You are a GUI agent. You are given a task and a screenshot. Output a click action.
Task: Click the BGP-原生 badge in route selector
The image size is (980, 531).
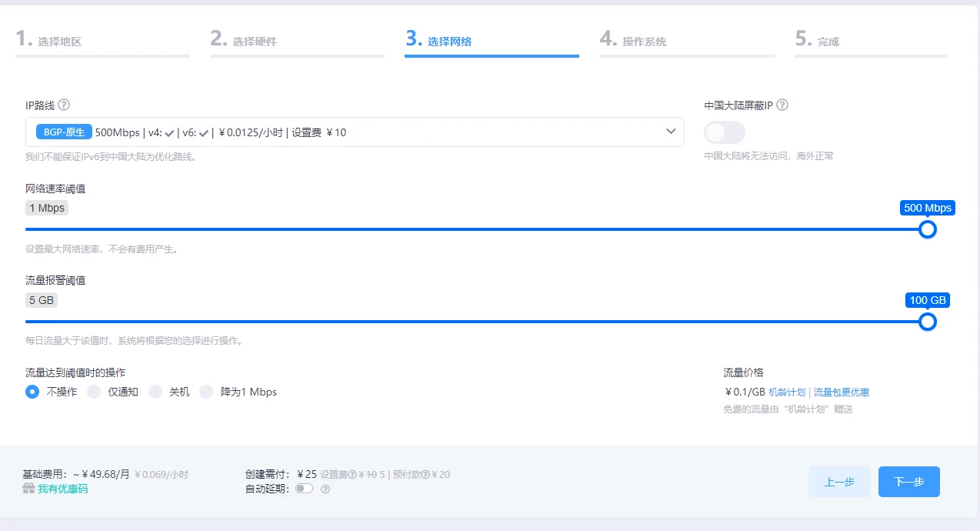pos(64,132)
